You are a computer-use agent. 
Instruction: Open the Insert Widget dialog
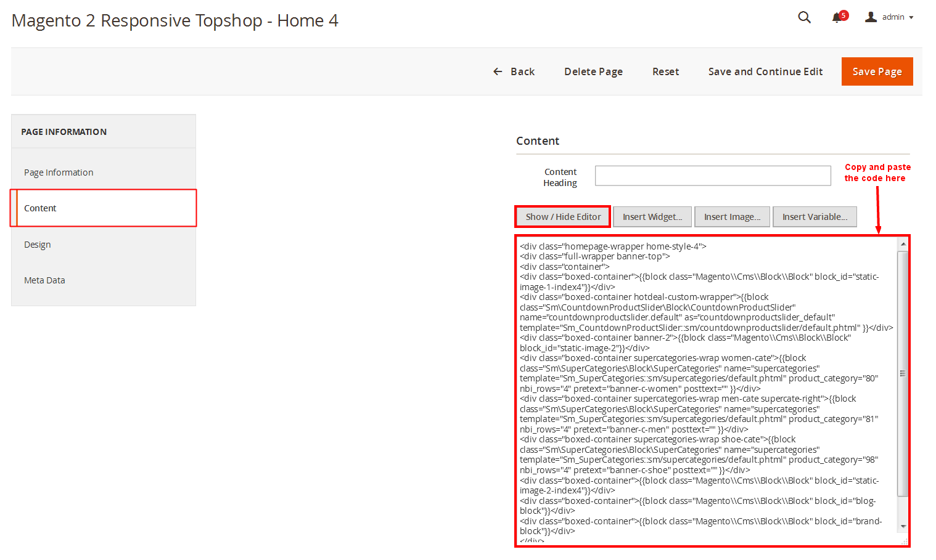coord(652,217)
